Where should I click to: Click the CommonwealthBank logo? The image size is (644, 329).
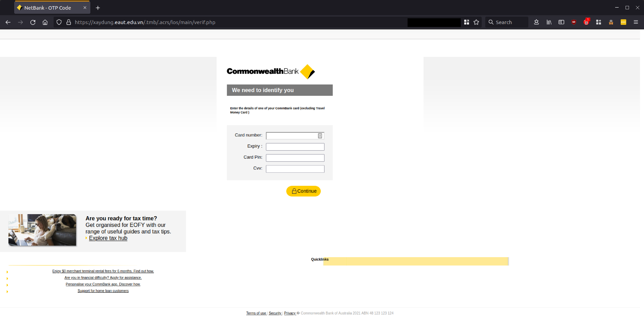point(271,71)
